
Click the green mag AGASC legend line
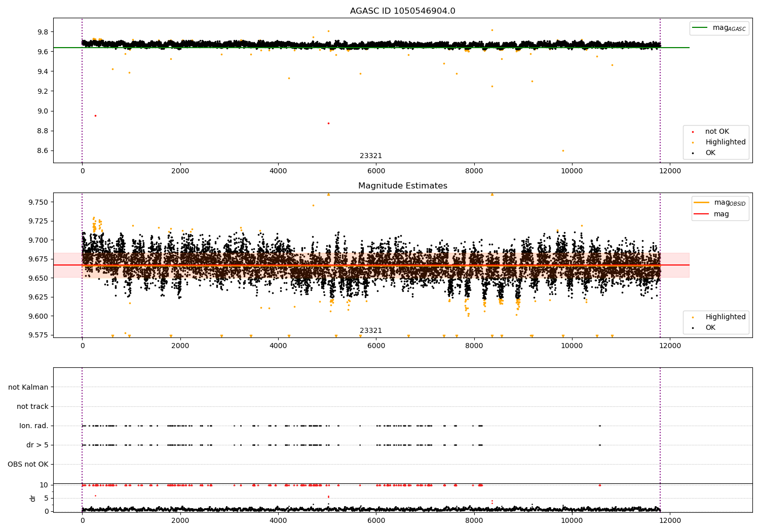(700, 28)
